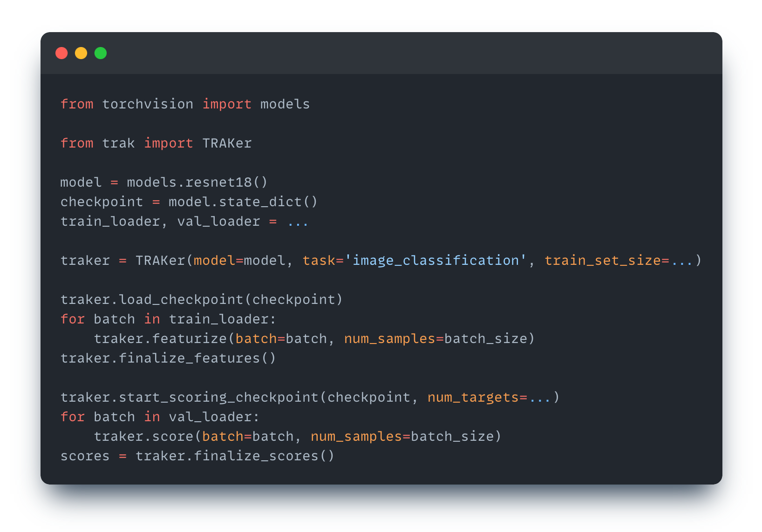Viewport: 762px width, 532px height.
Task: Click the red close dot
Action: (61, 53)
